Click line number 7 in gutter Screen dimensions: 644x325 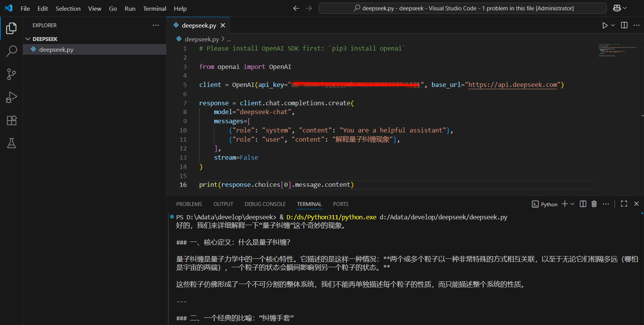point(185,103)
